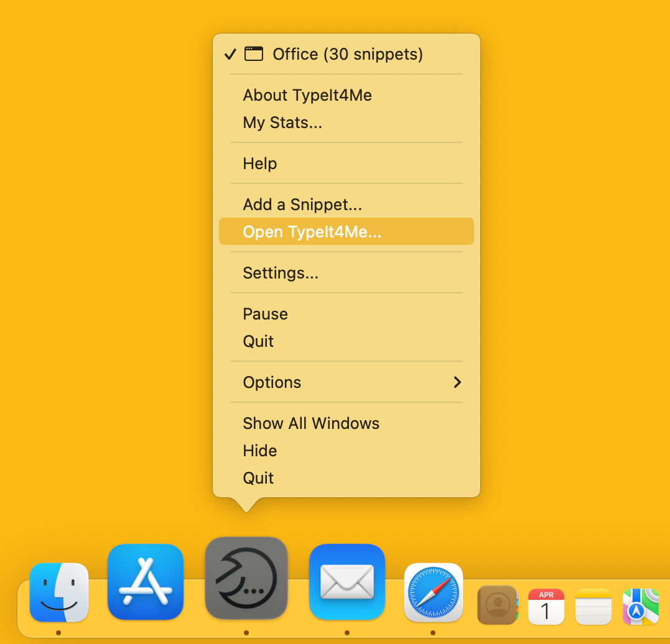The image size is (670, 644).
Task: Open TypeIt4Me Help
Action: pos(259,163)
